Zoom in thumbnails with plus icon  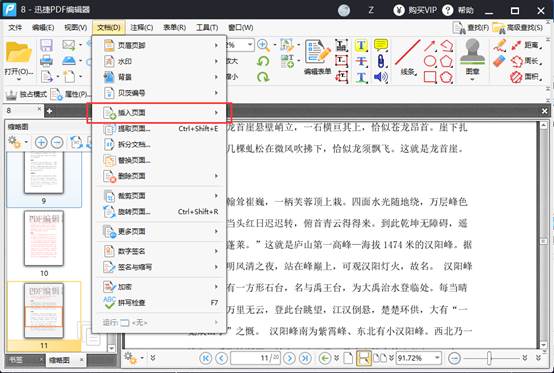tap(41, 142)
